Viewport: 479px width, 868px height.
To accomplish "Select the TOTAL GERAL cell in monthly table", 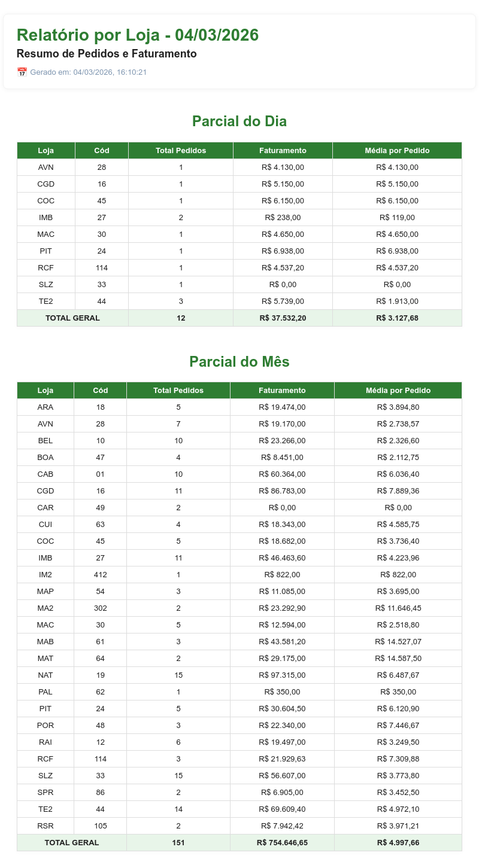I will tap(72, 843).
